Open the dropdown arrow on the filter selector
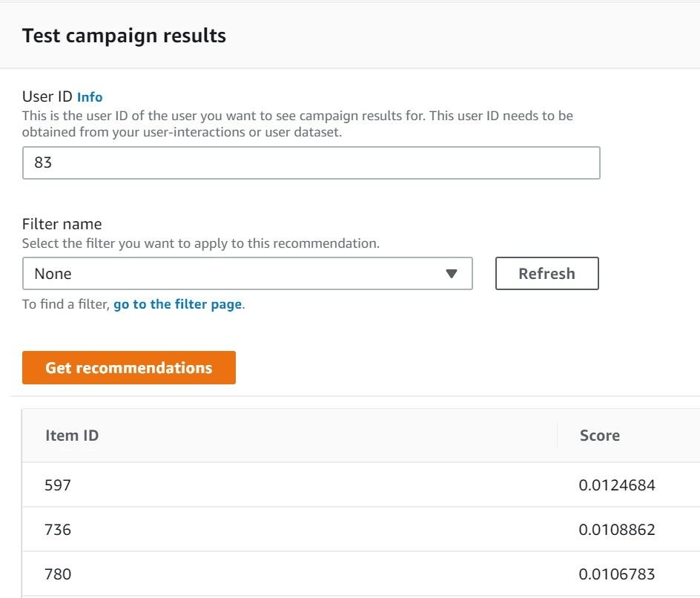The width and height of the screenshot is (700, 598). [x=452, y=274]
